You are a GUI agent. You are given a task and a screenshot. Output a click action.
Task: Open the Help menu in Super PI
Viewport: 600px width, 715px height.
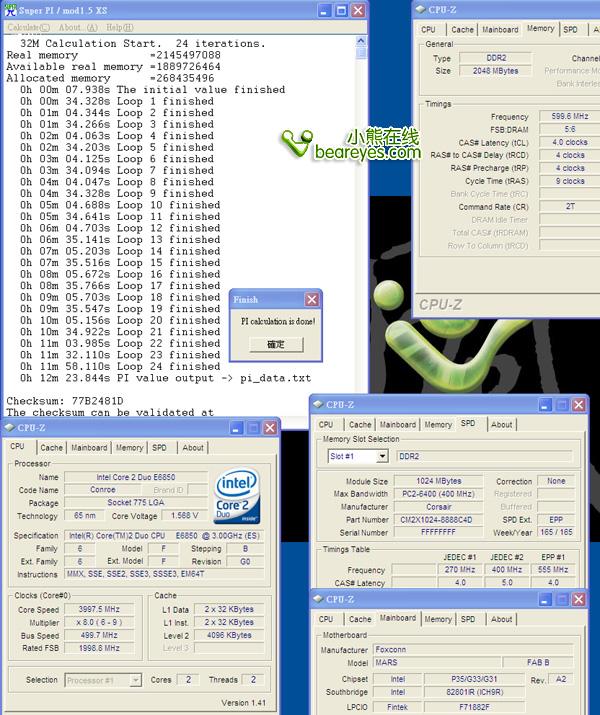[119, 27]
